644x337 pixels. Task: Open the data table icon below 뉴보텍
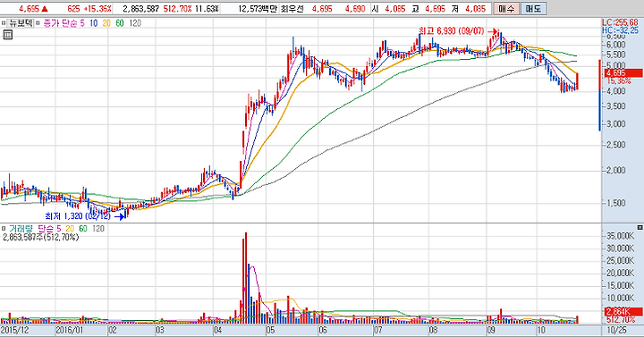pyautogui.click(x=7, y=35)
